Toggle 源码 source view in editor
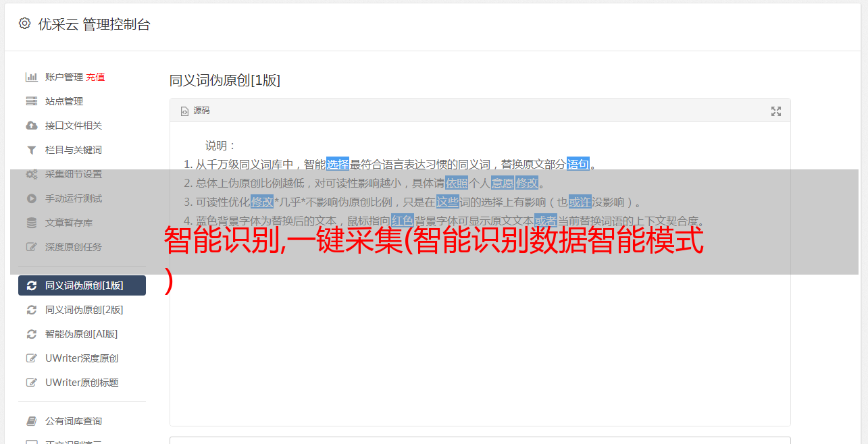The image size is (868, 444). [195, 111]
